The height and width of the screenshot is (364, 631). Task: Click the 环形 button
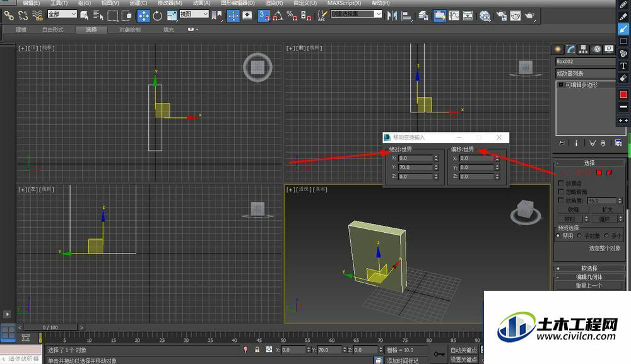pyautogui.click(x=570, y=219)
